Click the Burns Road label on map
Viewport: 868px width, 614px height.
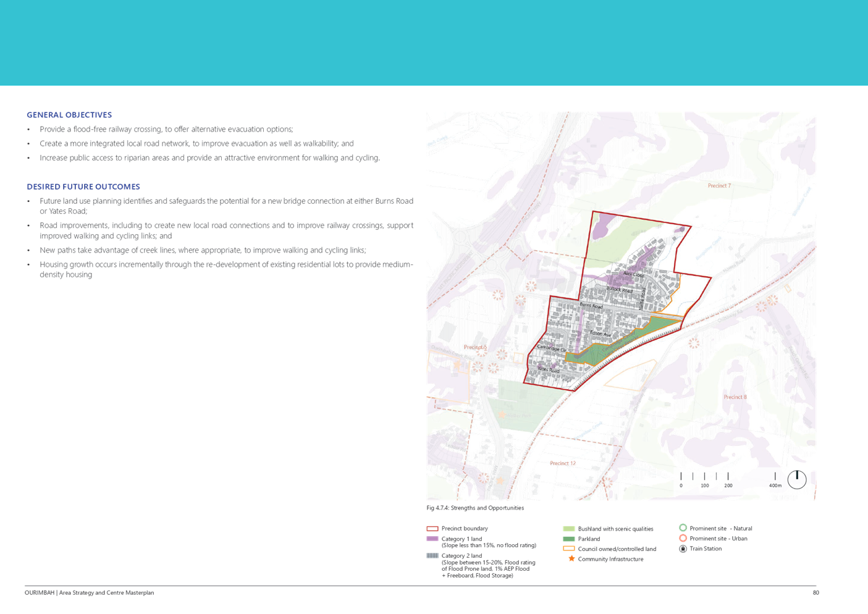tap(591, 305)
